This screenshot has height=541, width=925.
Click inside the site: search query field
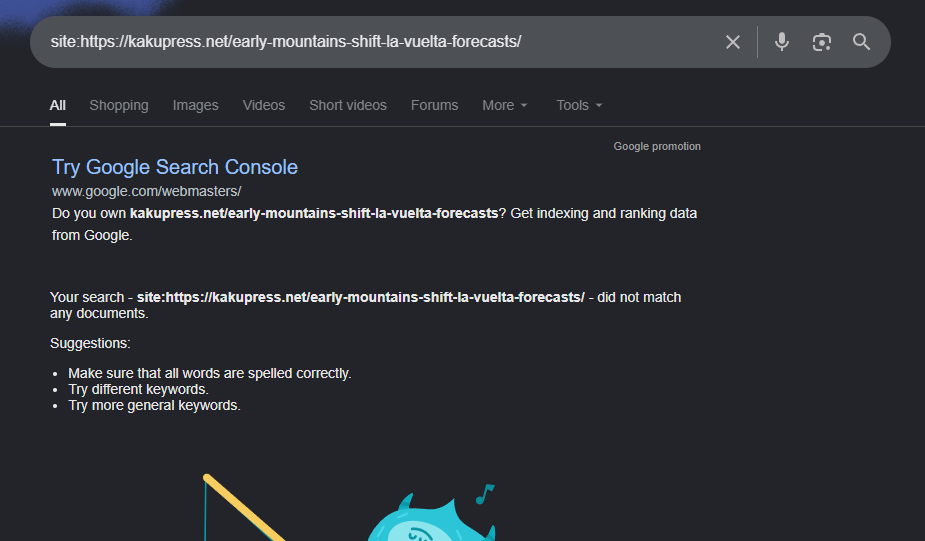[x=378, y=42]
